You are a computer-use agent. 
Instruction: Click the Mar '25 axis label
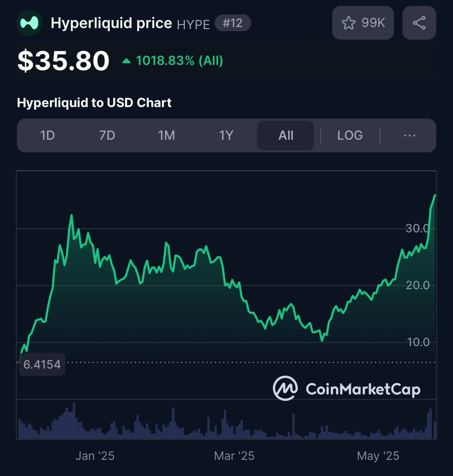(x=234, y=456)
